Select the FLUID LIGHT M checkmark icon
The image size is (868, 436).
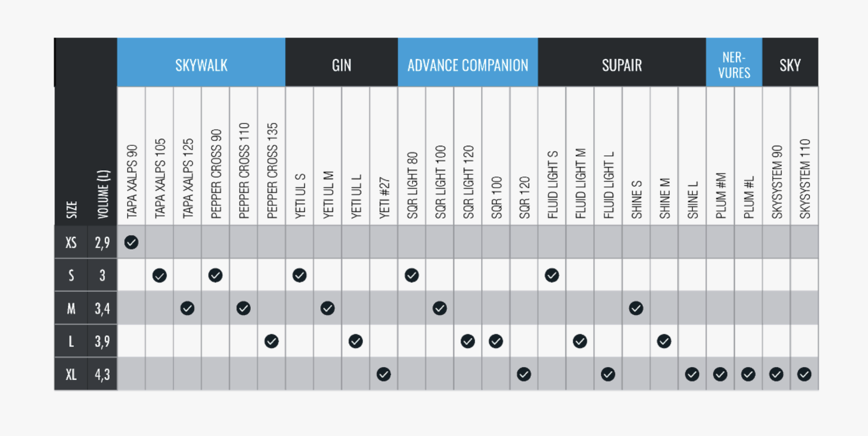click(x=580, y=341)
